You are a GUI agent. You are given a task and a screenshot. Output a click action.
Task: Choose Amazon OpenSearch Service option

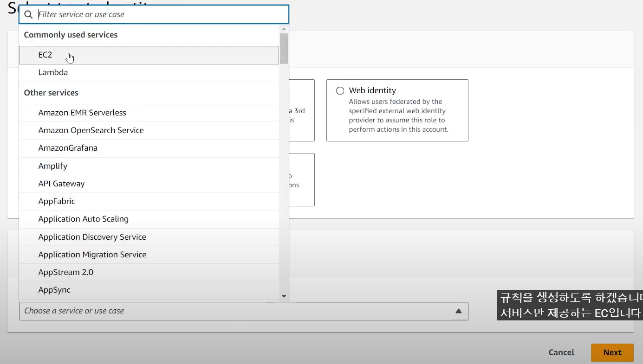click(x=149, y=130)
